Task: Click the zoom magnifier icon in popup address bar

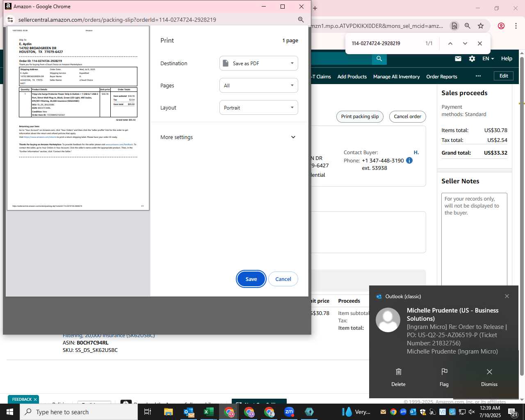Action: pos(301,20)
